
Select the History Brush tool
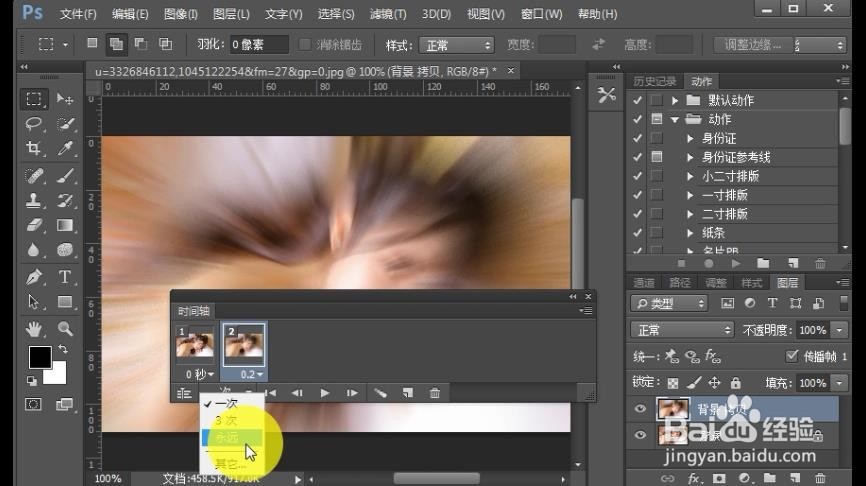[65, 200]
